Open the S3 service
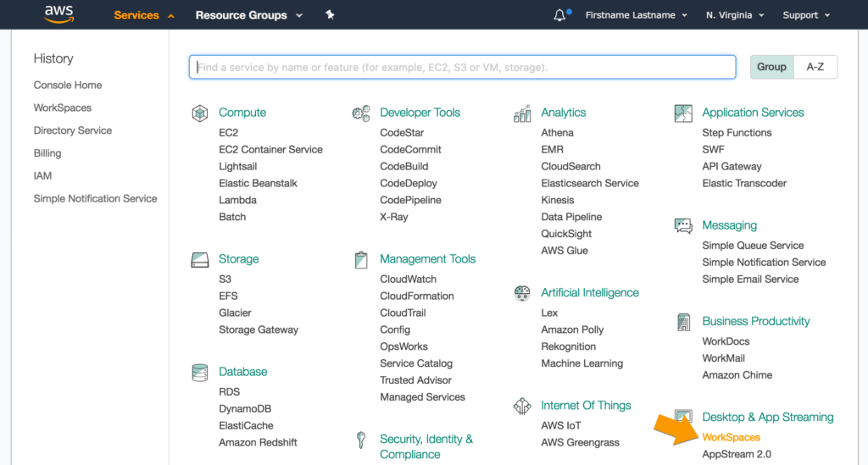Screen dimensions: 868x465 [225, 280]
